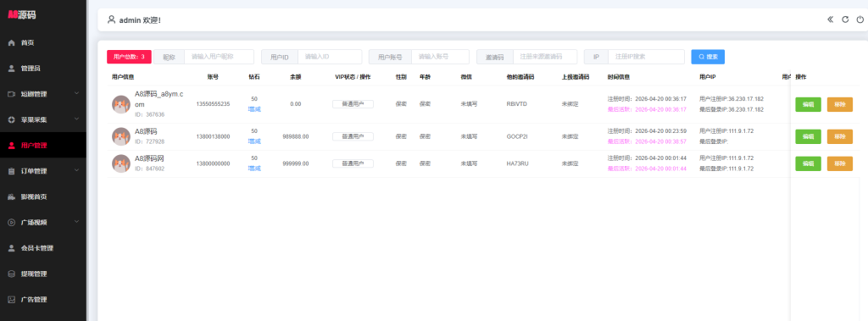Focus the 邀请码 input field
868x321 pixels.
coord(545,57)
